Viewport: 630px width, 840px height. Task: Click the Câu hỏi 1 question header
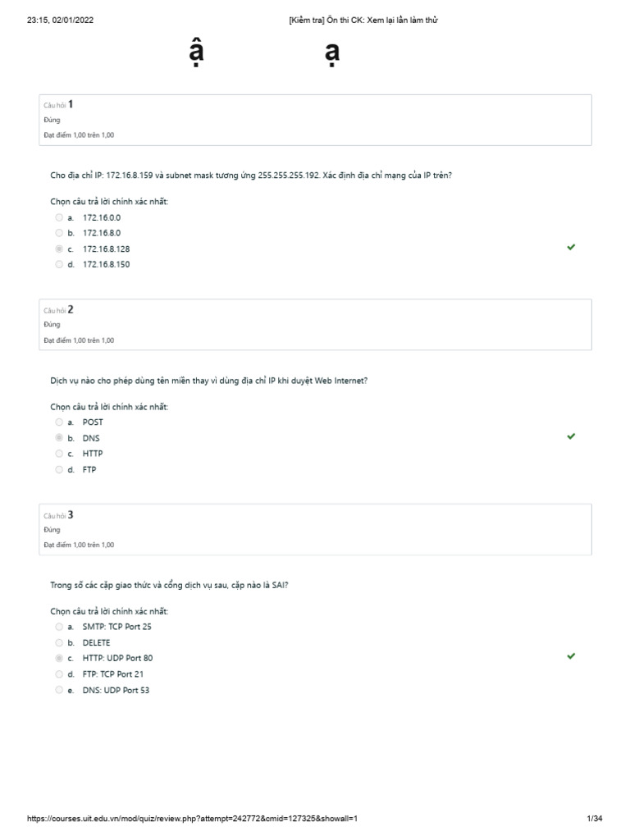pos(59,104)
